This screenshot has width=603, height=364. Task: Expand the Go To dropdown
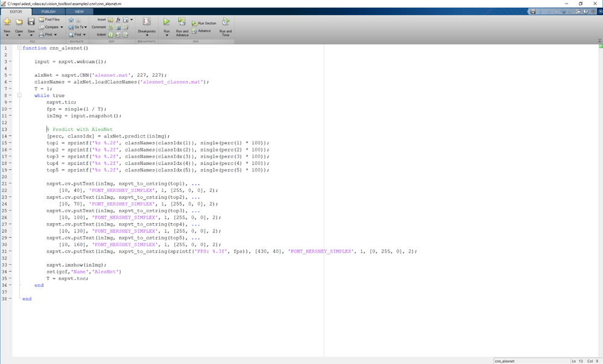point(86,27)
